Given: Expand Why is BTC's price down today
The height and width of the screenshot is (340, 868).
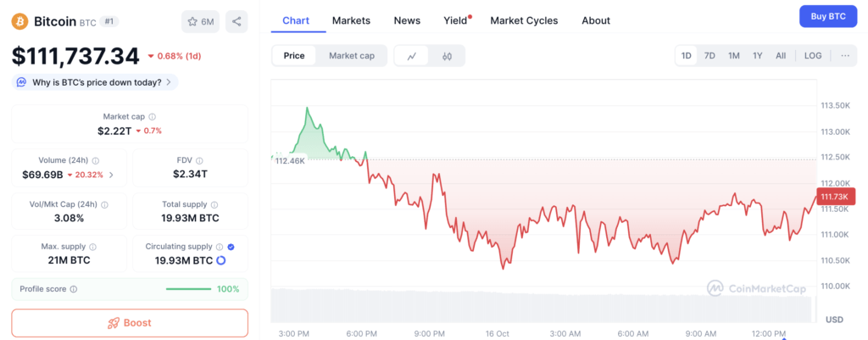Looking at the screenshot, I should coord(94,82).
